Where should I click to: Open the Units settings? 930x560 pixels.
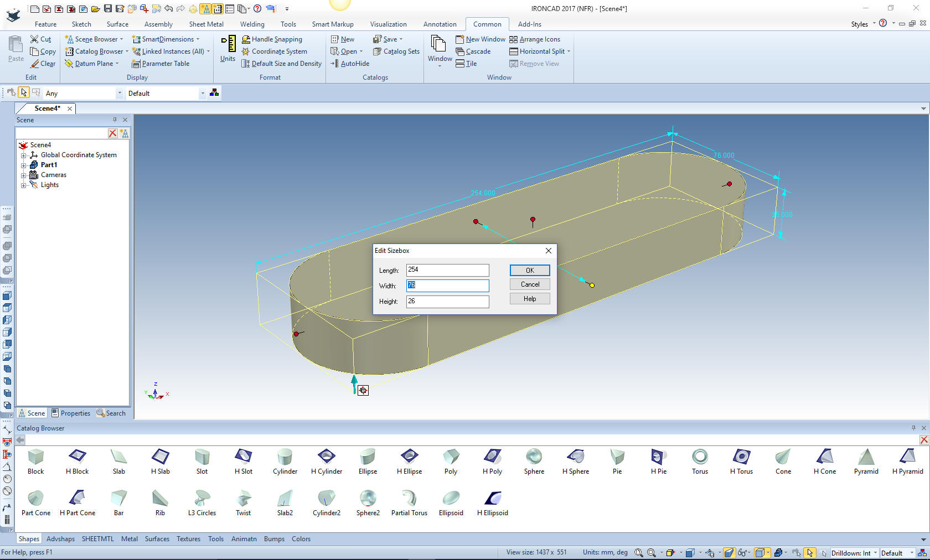click(x=228, y=49)
